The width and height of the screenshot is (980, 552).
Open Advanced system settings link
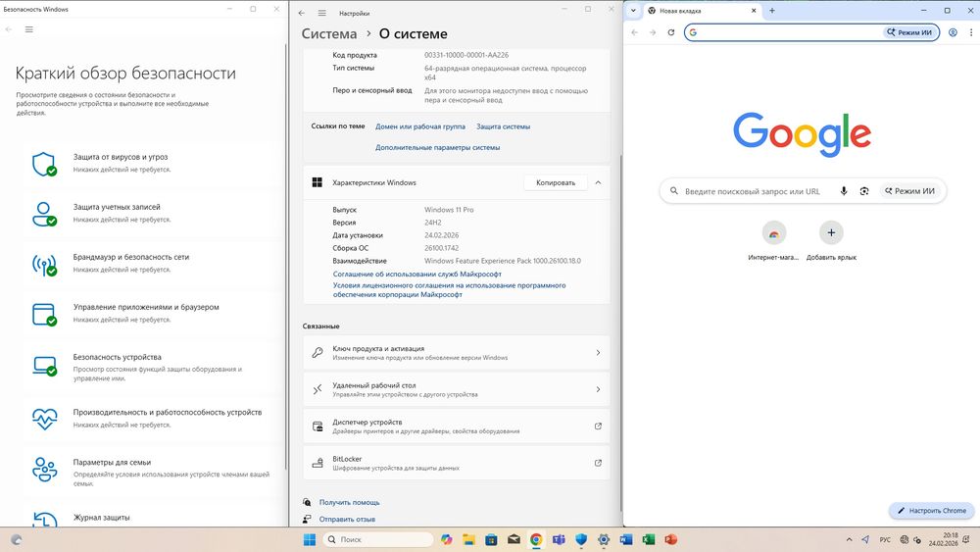click(x=437, y=147)
